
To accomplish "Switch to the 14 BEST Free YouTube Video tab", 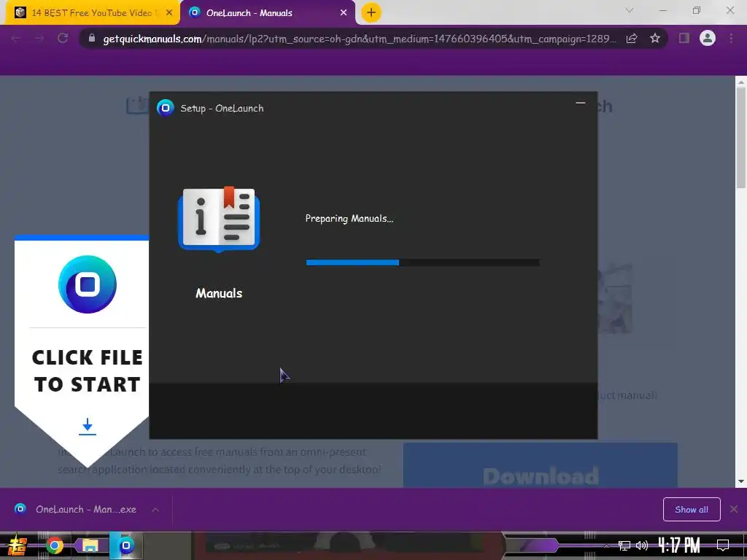I will [93, 13].
